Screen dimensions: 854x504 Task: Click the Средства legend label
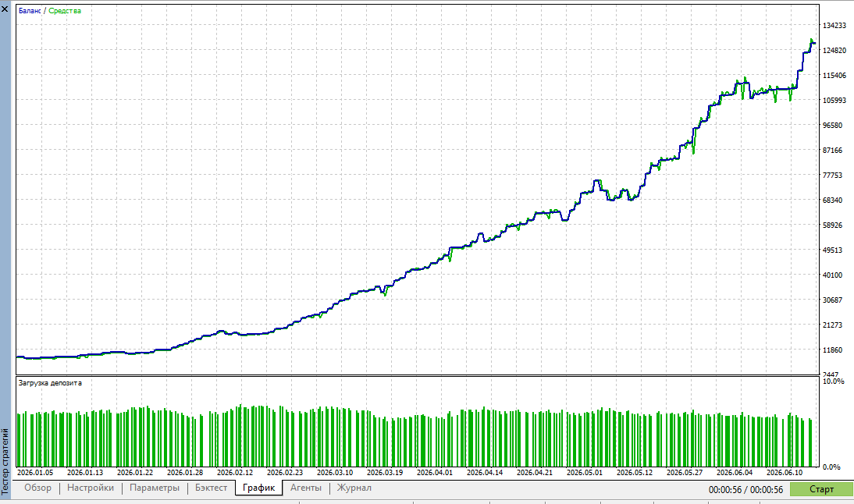click(65, 11)
